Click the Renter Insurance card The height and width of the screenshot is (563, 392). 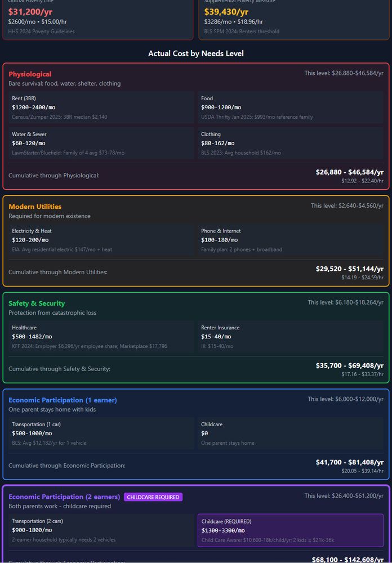(290, 337)
